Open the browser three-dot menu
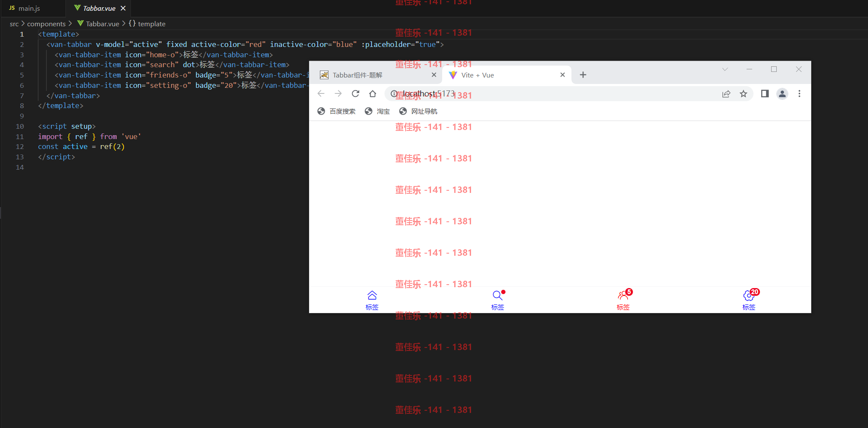The image size is (868, 428). (x=800, y=93)
